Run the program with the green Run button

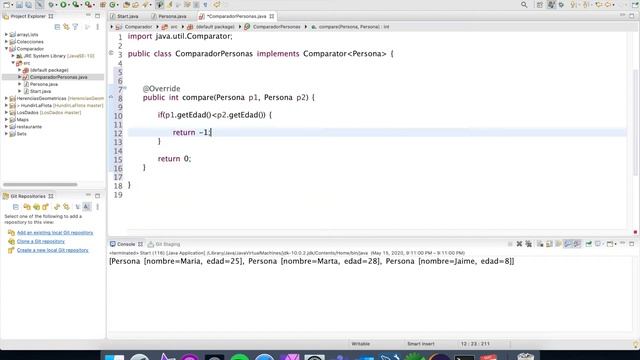(x=63, y=5)
